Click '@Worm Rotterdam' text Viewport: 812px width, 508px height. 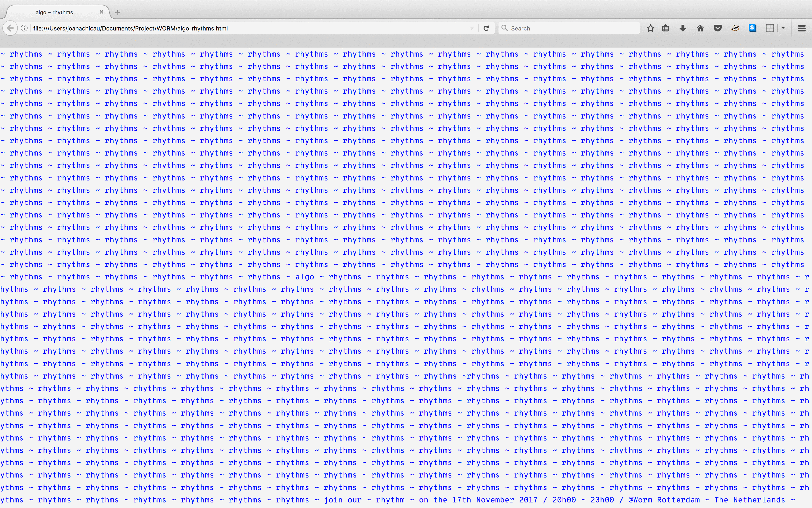pyautogui.click(x=664, y=500)
